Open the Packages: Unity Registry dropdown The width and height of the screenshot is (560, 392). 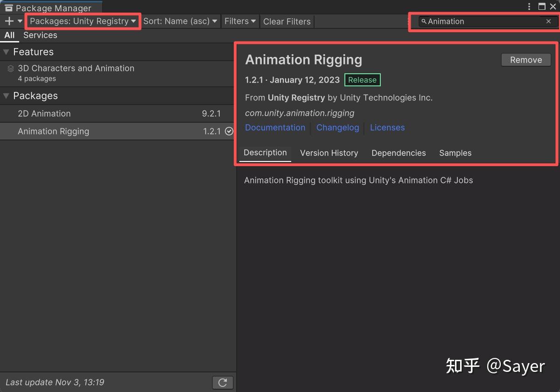click(83, 21)
